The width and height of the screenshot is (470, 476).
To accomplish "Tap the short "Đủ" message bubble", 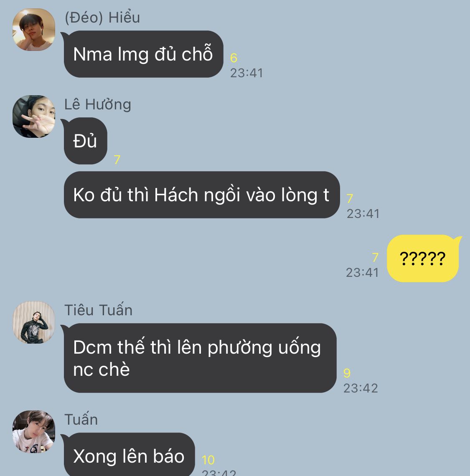I will tap(85, 141).
